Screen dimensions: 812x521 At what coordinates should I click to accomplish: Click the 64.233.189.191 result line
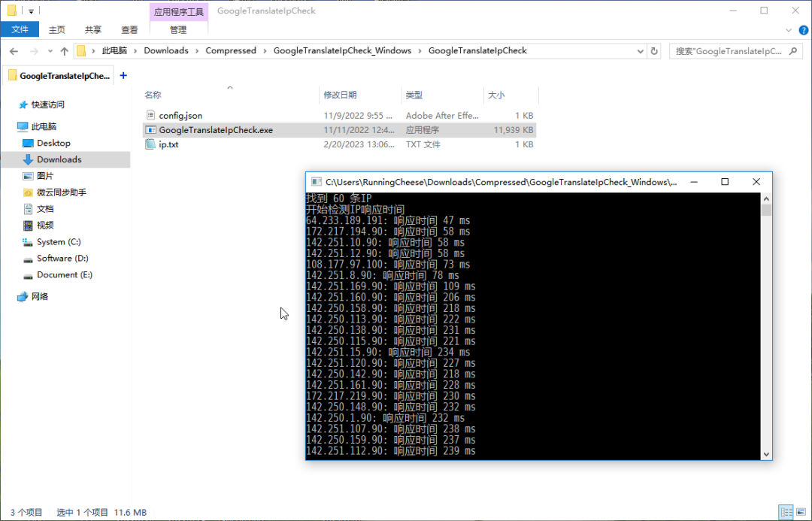click(388, 220)
